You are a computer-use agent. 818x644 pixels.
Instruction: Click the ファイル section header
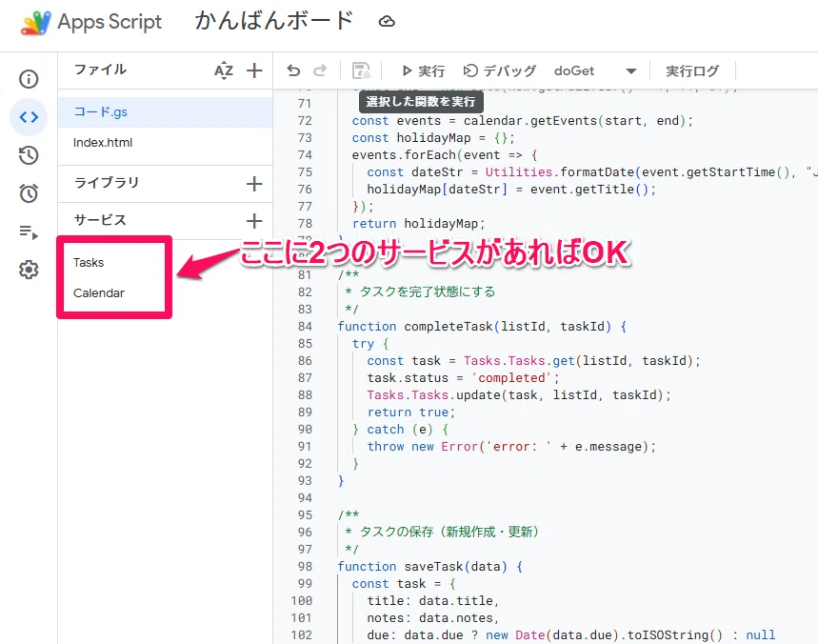point(100,70)
